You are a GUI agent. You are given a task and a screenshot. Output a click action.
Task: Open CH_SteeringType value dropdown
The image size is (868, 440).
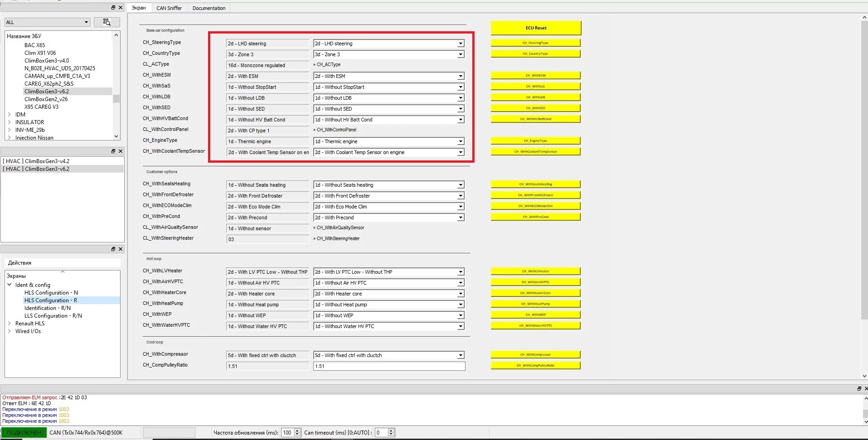[x=461, y=44]
